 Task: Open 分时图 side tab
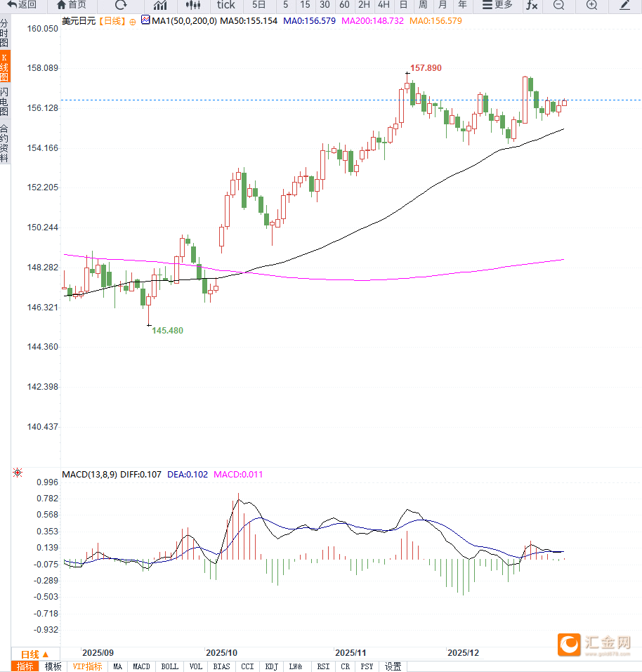pyautogui.click(x=4, y=32)
